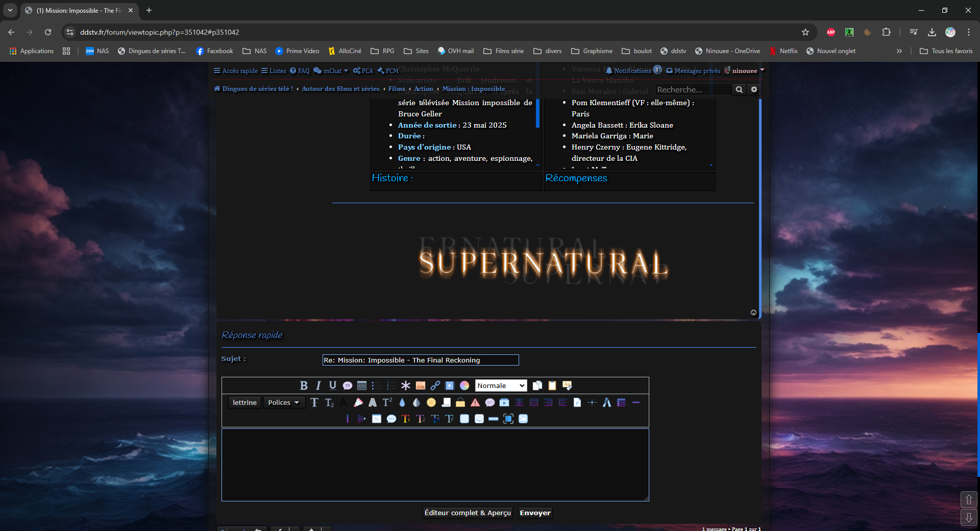Insert an image with the picture icon
Image resolution: width=980 pixels, height=531 pixels.
coord(421,385)
